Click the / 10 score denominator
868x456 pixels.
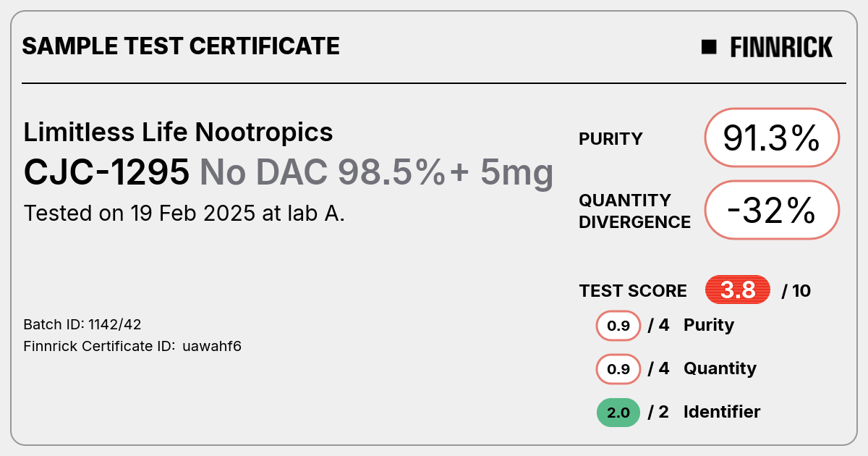click(796, 291)
